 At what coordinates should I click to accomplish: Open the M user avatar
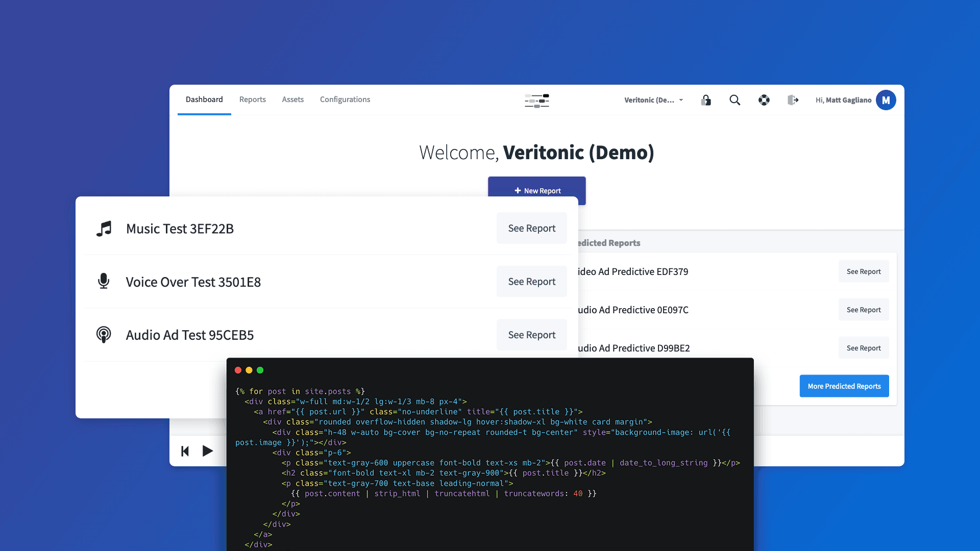coord(886,100)
